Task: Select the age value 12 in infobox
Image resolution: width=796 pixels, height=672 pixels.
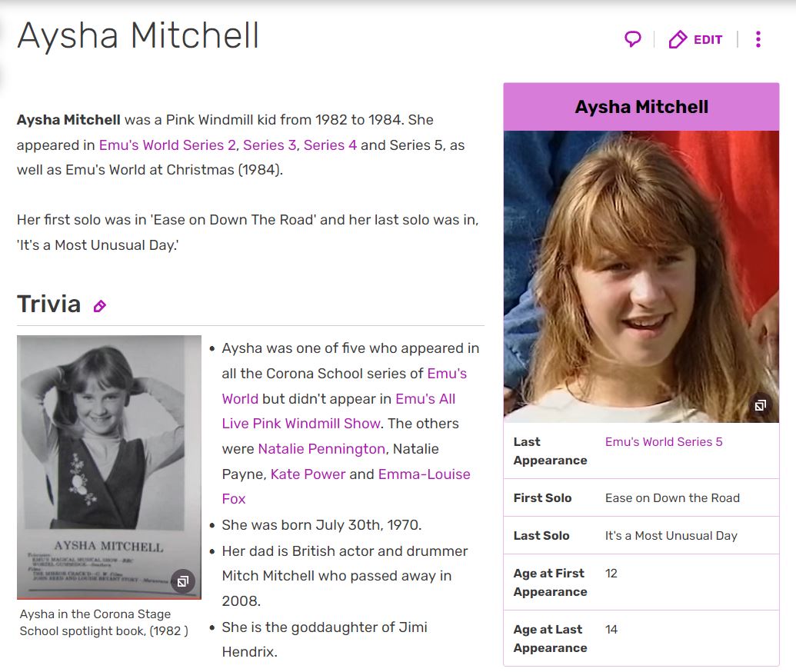Action: (x=611, y=574)
